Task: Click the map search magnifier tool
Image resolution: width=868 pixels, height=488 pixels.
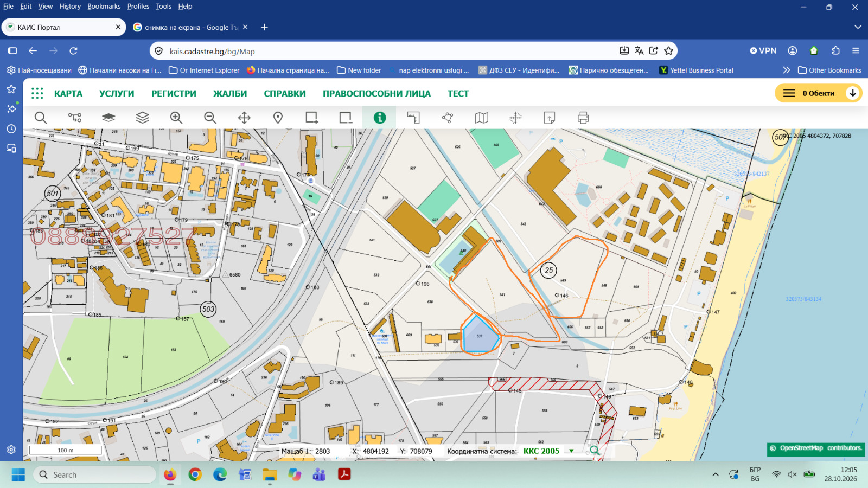Action: click(x=41, y=118)
